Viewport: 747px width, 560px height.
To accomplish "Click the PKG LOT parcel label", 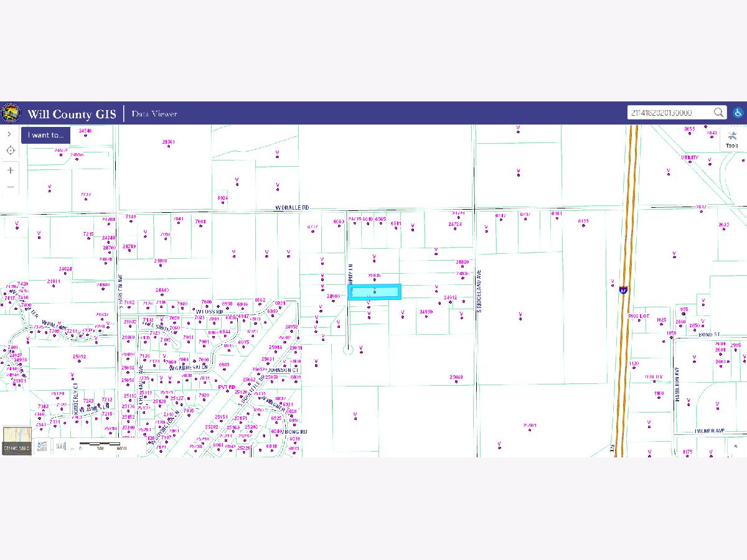I will [x=639, y=316].
